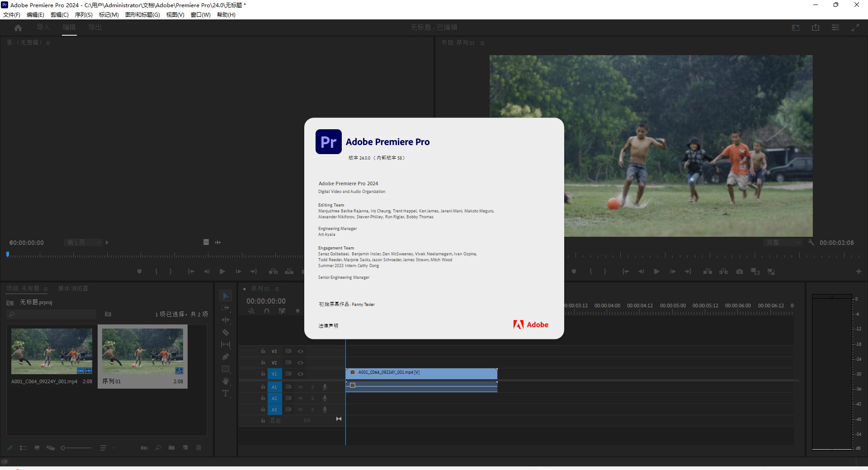Viewport: 868px width, 470px height.
Task: Click the New Item icon in Project panel
Action: point(185,448)
